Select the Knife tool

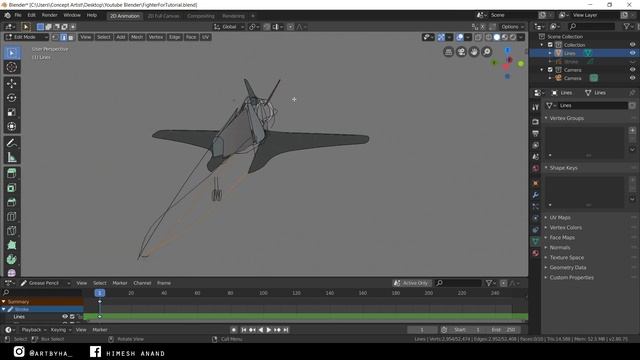pyautogui.click(x=11, y=231)
